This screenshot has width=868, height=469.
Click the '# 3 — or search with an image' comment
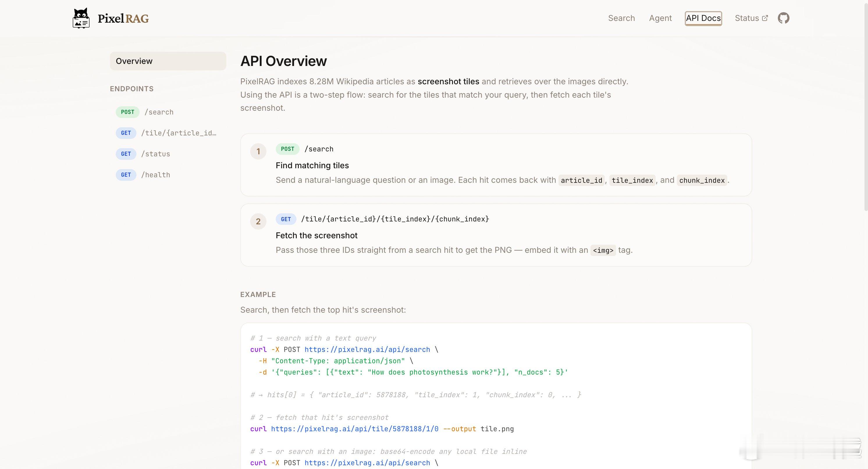click(x=389, y=452)
